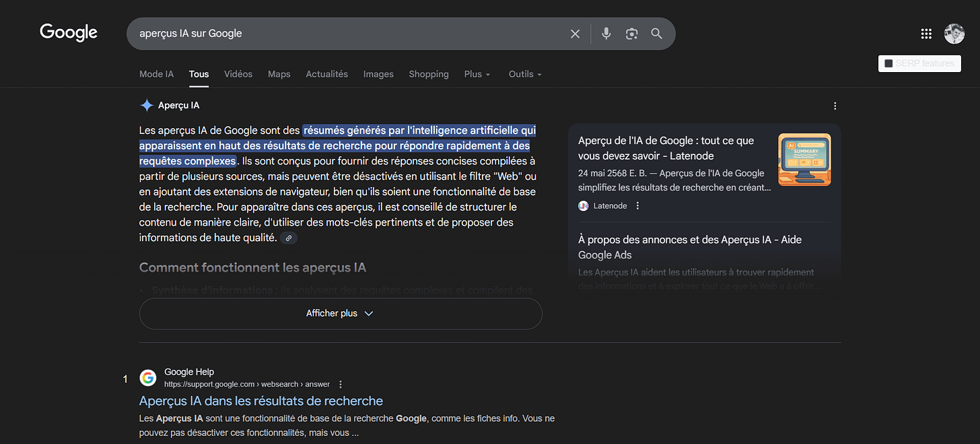This screenshot has height=444, width=980.
Task: Click the Google Help favicon on the result
Action: pyautogui.click(x=147, y=377)
